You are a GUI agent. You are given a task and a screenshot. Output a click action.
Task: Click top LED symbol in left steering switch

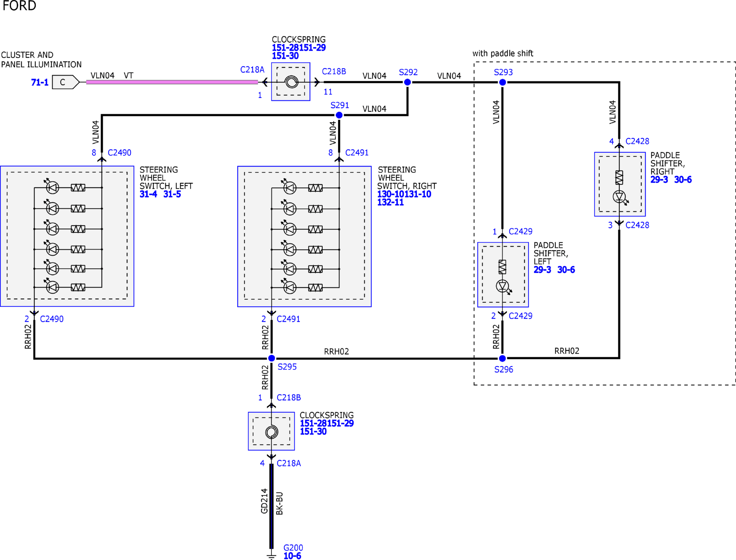(x=52, y=188)
